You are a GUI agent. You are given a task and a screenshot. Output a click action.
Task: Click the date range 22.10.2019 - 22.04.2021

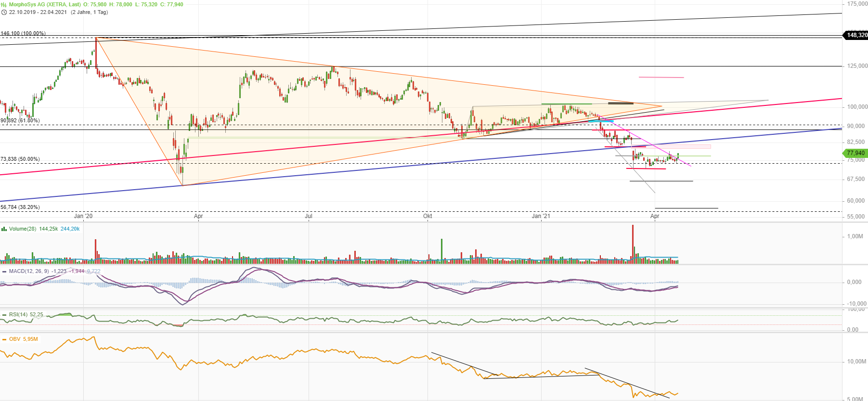(38, 12)
